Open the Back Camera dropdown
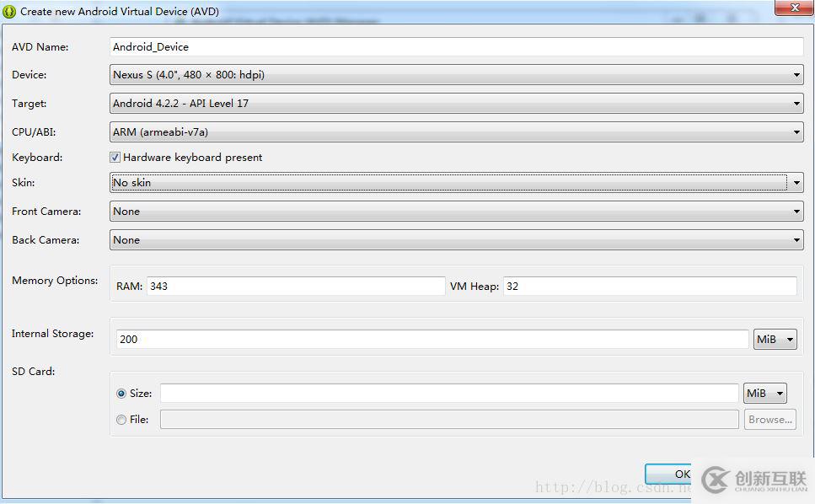Screen dimensions: 815x504 pyautogui.click(x=456, y=240)
